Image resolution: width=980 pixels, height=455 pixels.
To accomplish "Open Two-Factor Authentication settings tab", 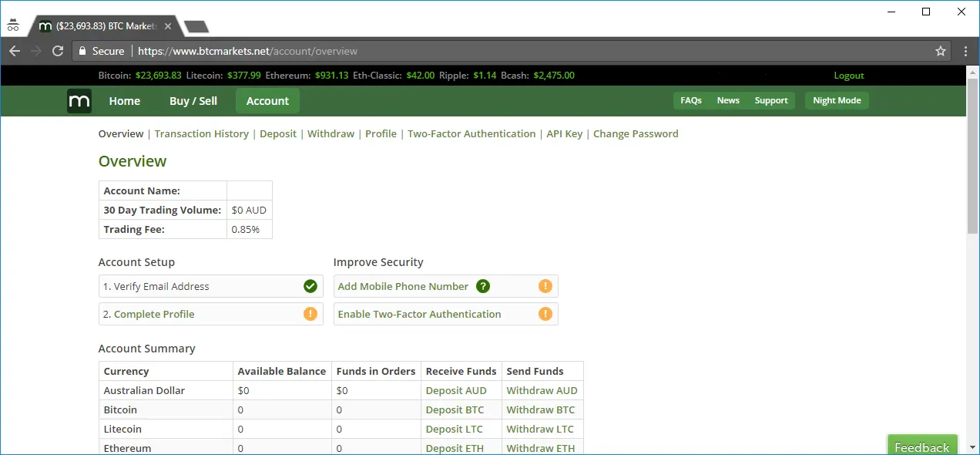I will pyautogui.click(x=472, y=133).
